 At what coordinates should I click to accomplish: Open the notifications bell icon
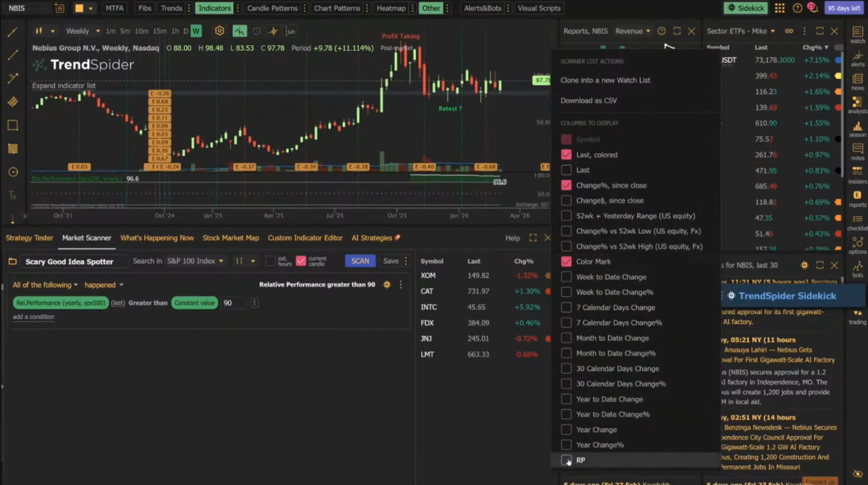813,8
